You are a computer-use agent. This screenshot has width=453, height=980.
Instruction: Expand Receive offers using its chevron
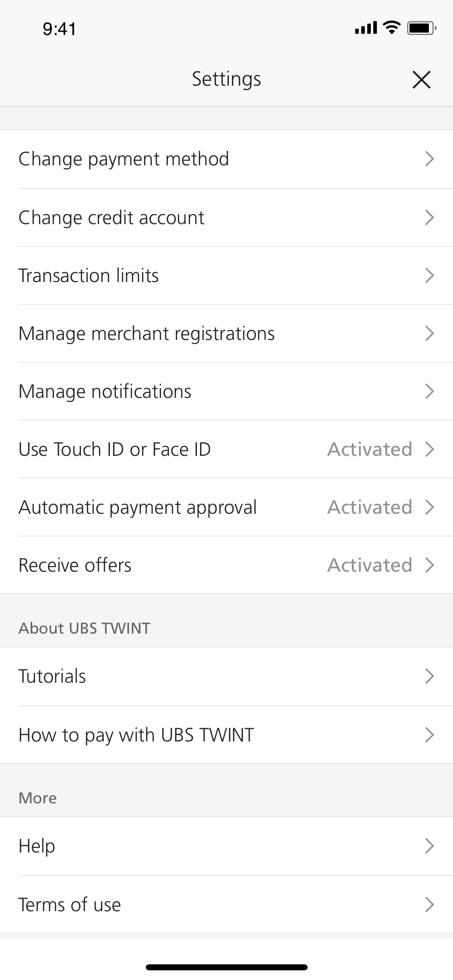tap(429, 565)
